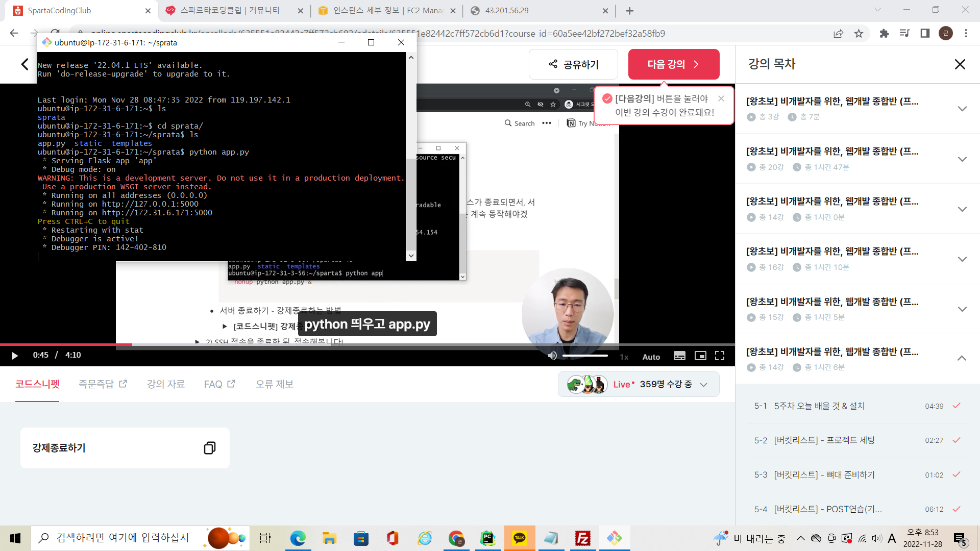Switch to 43.201.56.29 browser tab
The height and width of the screenshot is (551, 980).
pyautogui.click(x=539, y=11)
